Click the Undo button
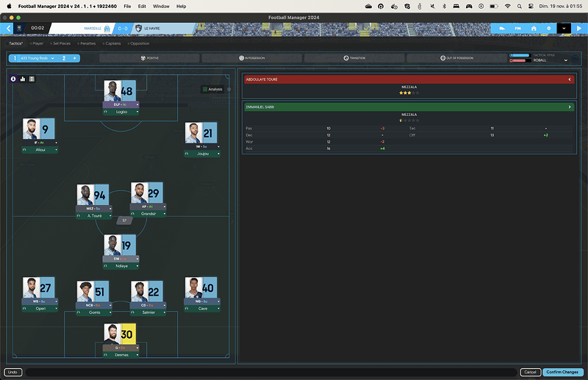This screenshot has height=380, width=588. click(12, 372)
